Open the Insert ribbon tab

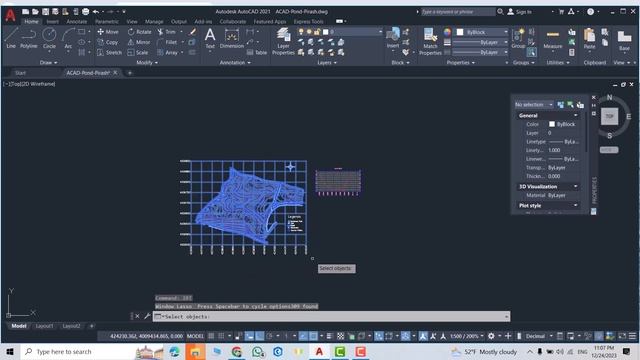[53, 21]
